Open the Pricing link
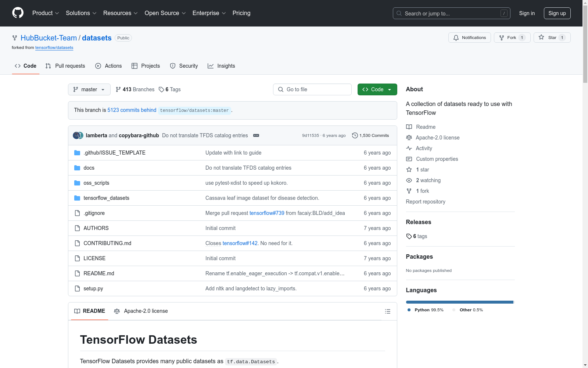Screen dimensions: 588x368 point(241,13)
